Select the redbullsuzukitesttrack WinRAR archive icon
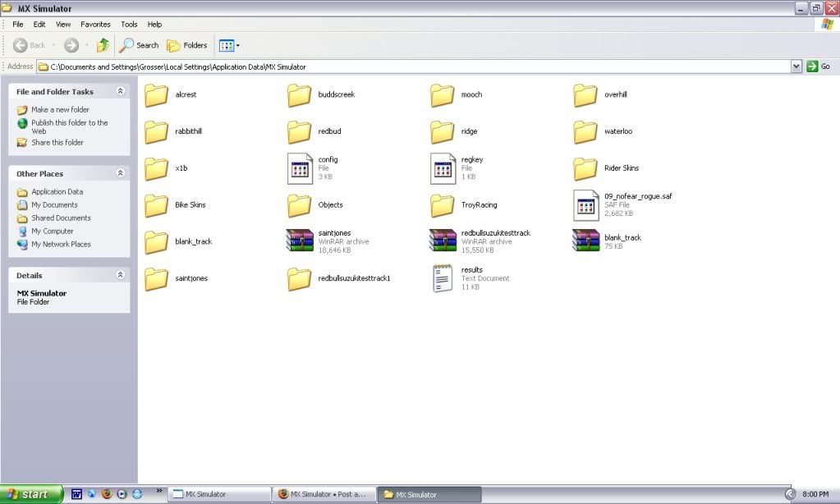The image size is (840, 504). [x=443, y=241]
